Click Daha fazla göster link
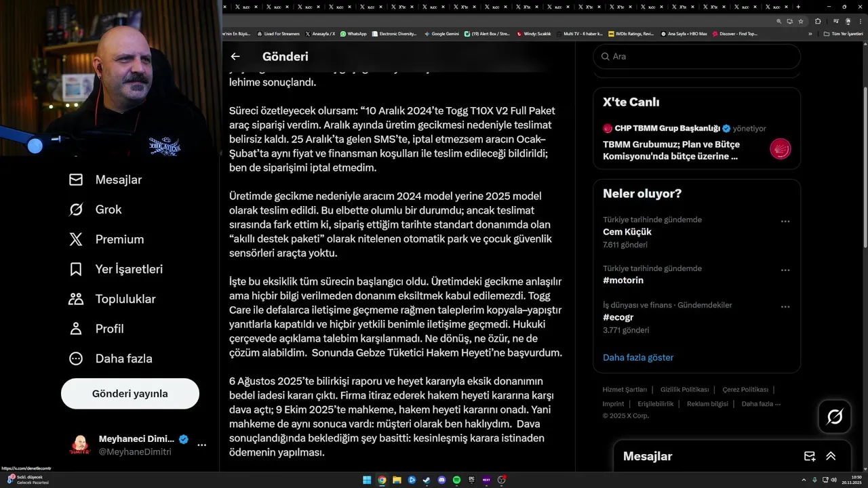 coord(638,357)
